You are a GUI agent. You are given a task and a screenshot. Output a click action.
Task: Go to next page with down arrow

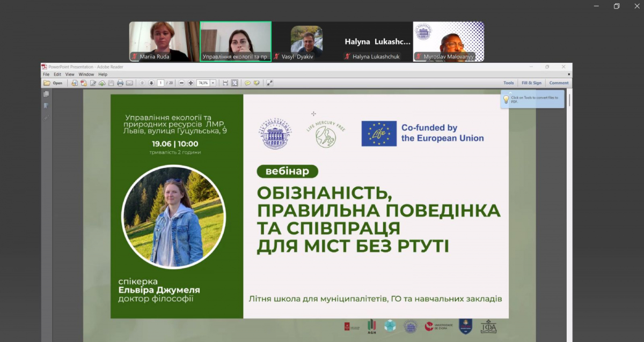tap(151, 83)
